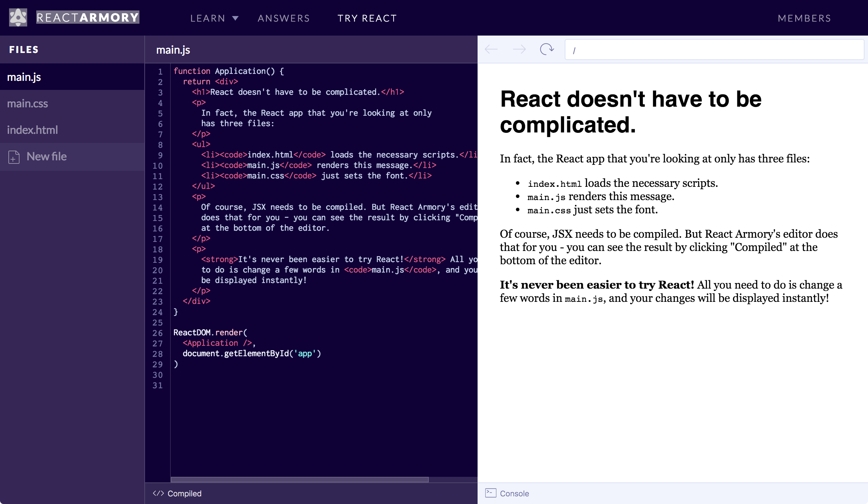The height and width of the screenshot is (504, 868).
Task: Navigate back using the preview's back arrow
Action: 491,49
